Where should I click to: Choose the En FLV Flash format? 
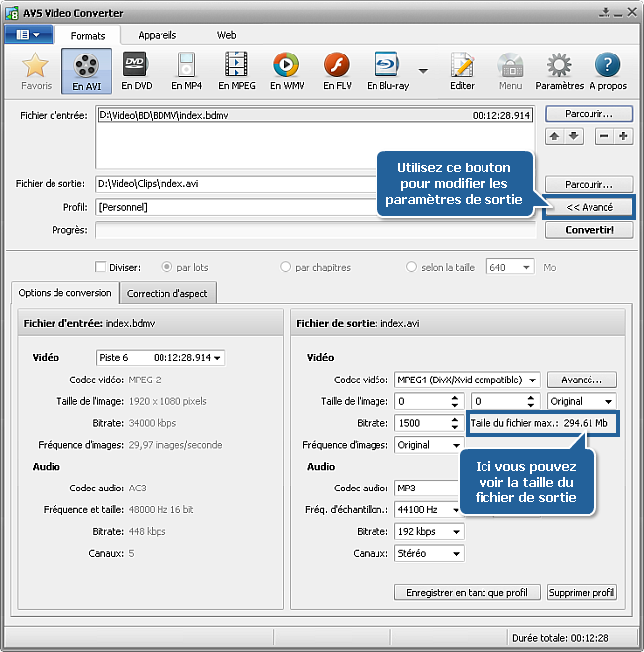pos(337,70)
